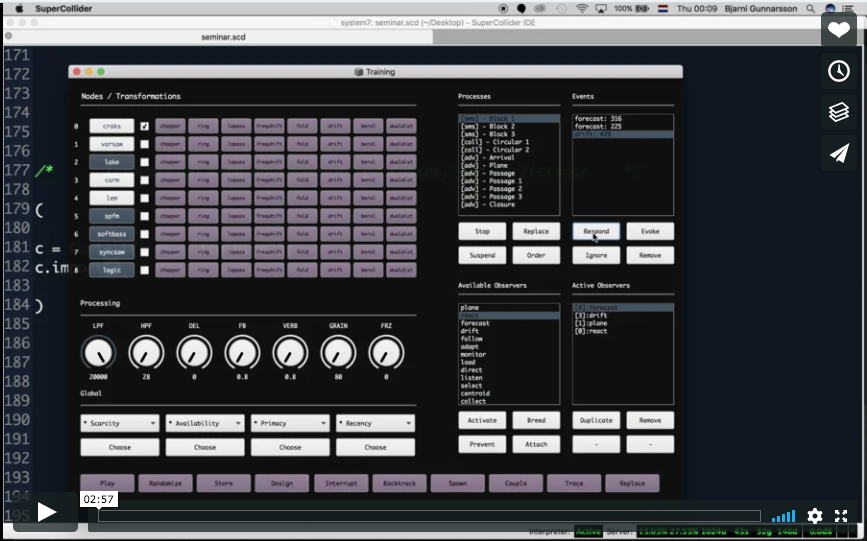Image resolution: width=867 pixels, height=541 pixels.
Task: Enter fullscreen with the expand icon
Action: 841,516
